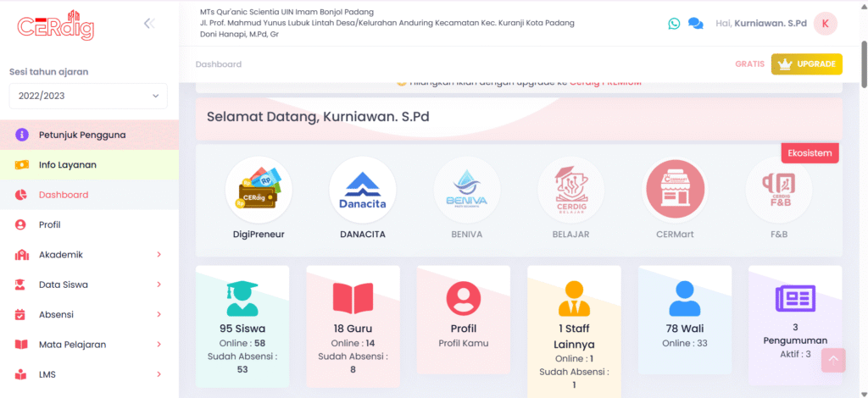Image resolution: width=868 pixels, height=398 pixels.
Task: Click the blue person icon on Wali card
Action: [x=685, y=298]
